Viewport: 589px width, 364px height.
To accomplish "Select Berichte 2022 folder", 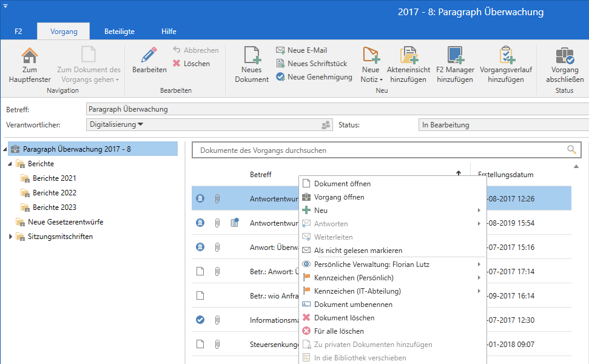I will pyautogui.click(x=54, y=193).
